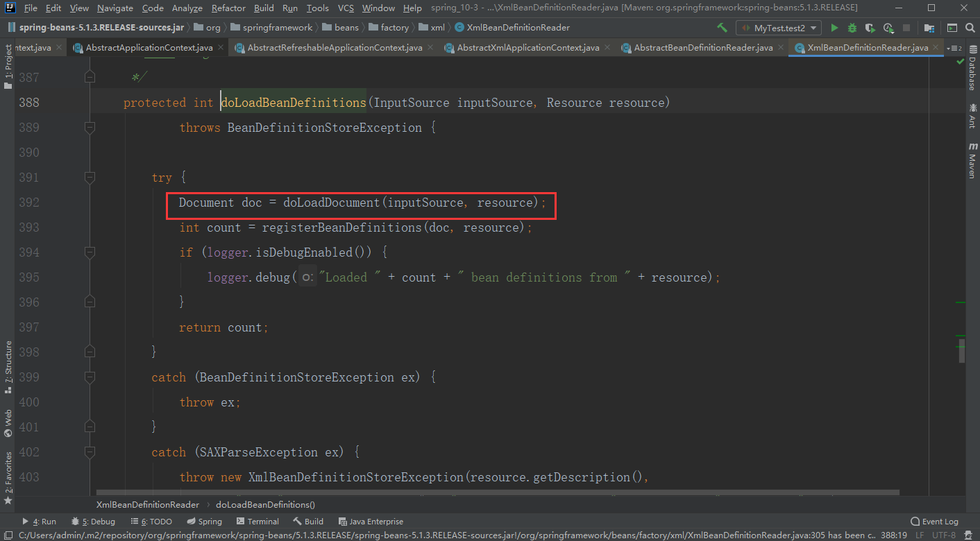Viewport: 980px width, 541px height.
Task: Click the springframework breadcrumb folder
Action: tap(273, 28)
